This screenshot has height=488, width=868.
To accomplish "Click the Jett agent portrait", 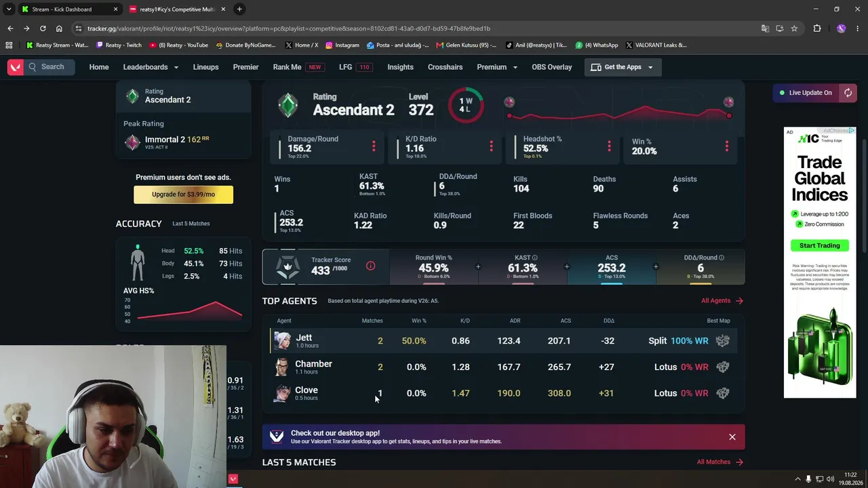I will pos(282,340).
